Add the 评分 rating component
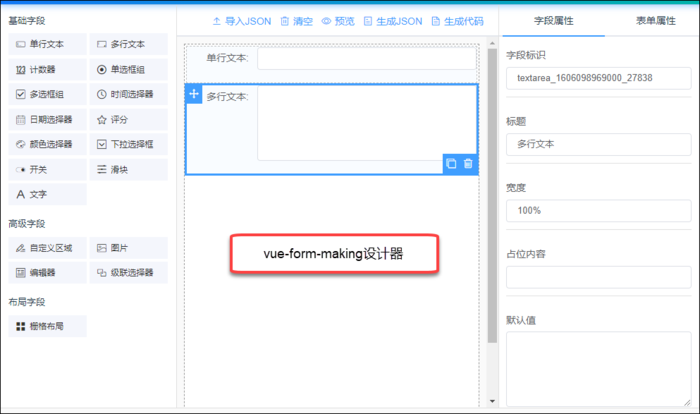The height and width of the screenshot is (414, 700). click(x=129, y=119)
